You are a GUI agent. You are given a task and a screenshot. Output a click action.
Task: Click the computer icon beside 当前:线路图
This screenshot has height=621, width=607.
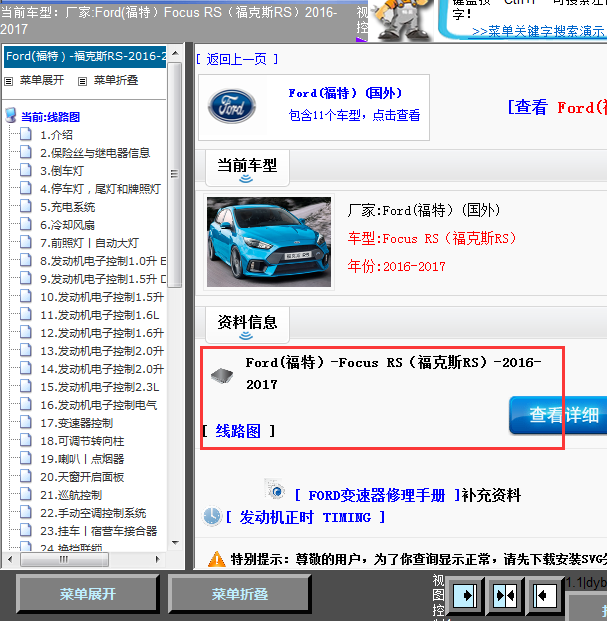(11, 116)
